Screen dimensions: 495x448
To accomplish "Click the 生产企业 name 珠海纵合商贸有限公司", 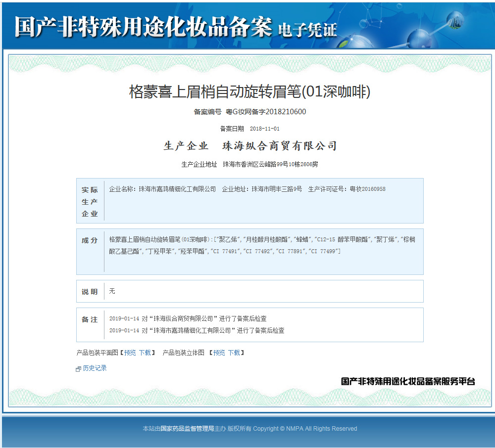I will tap(280, 146).
